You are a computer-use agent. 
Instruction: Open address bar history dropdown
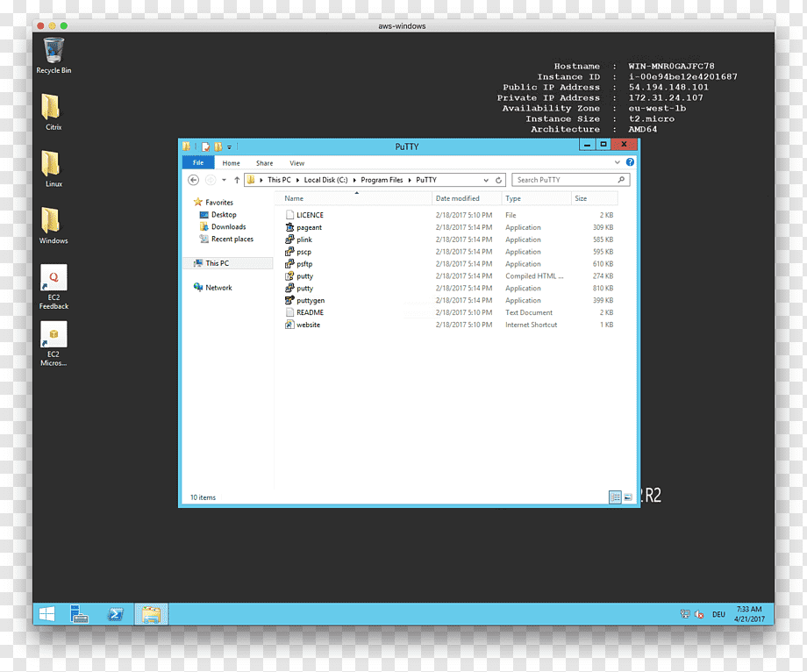click(486, 180)
